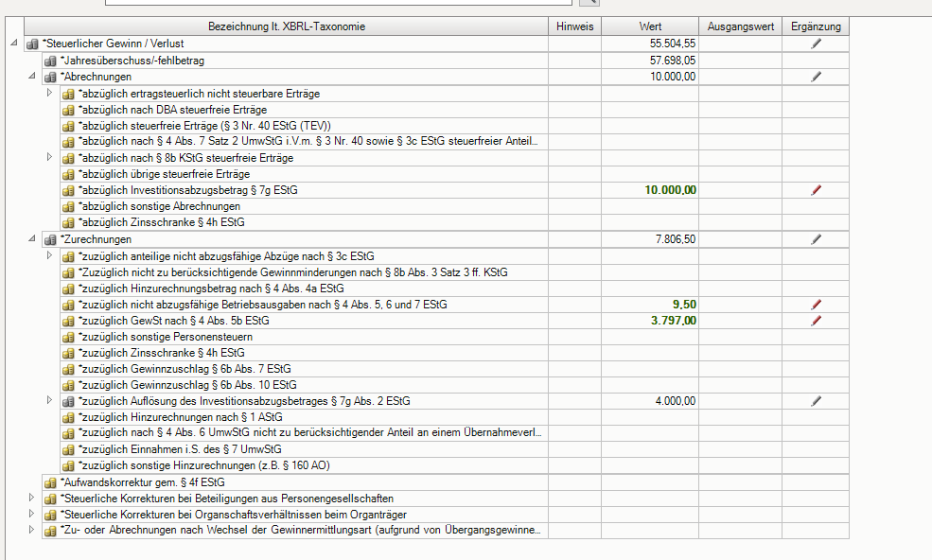Viewport: 932px width, 560px height.
Task: Click the icon of zuzüglich Gewinnzuschlag § 6b Abs. 7
Action: pos(68,369)
